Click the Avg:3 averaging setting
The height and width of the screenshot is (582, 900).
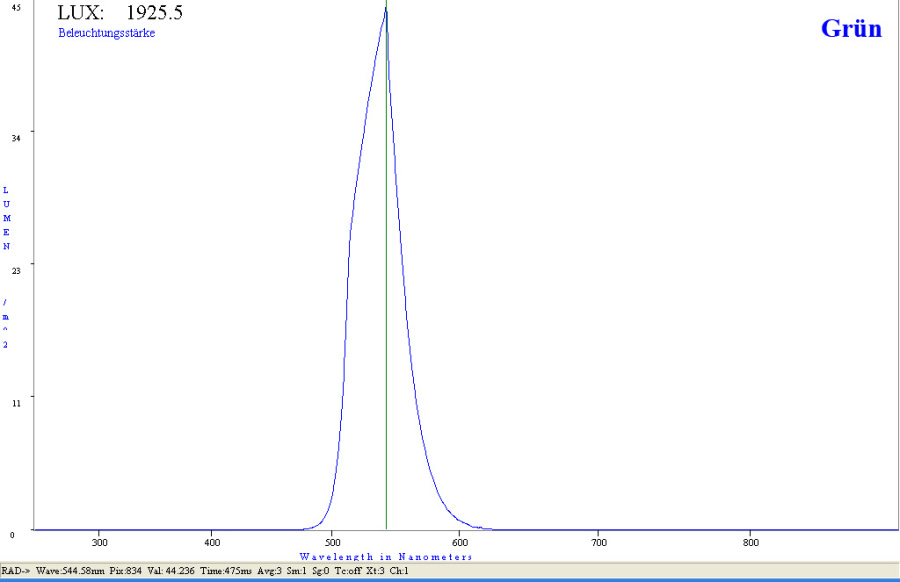269,571
